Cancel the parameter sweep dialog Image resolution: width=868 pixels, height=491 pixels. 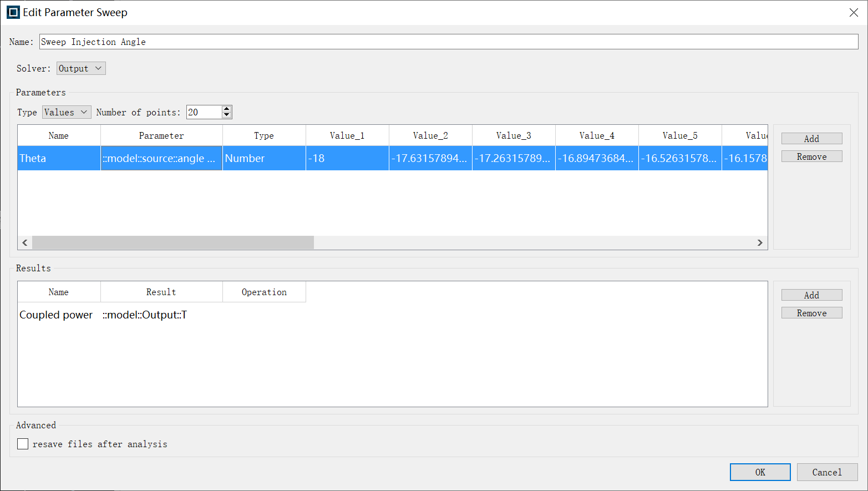pyautogui.click(x=827, y=472)
